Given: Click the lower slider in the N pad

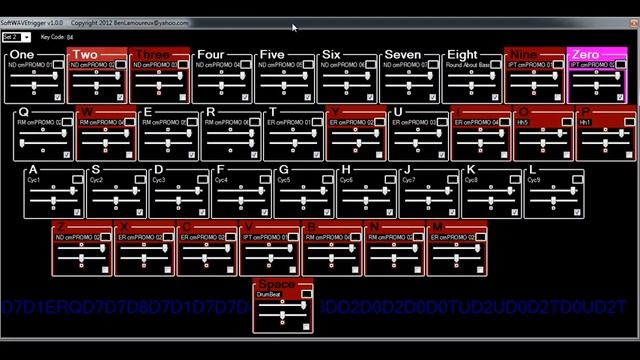Looking at the screenshot, I should (394, 258).
